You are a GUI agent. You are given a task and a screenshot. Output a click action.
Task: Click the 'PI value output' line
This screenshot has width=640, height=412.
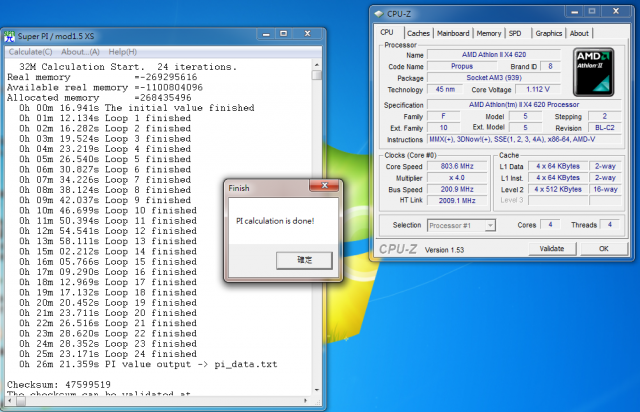(148, 364)
